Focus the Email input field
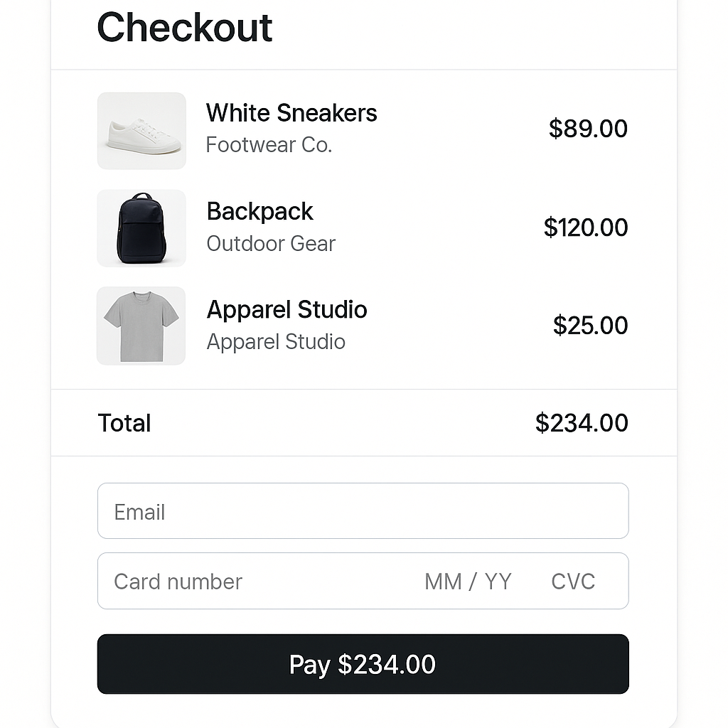728x728 pixels. pos(363,510)
